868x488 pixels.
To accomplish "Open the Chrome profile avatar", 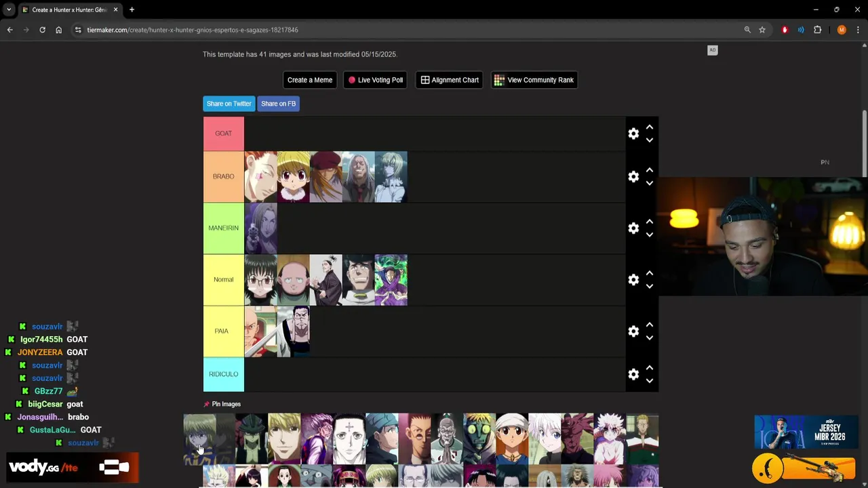I will click(842, 30).
